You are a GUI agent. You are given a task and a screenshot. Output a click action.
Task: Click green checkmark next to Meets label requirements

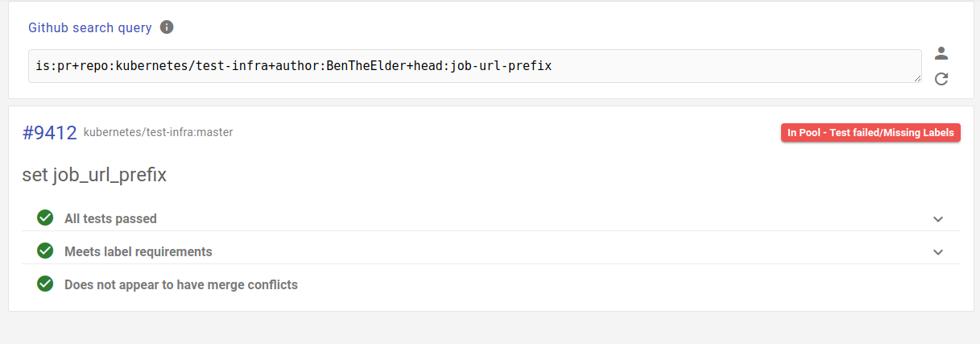point(45,251)
